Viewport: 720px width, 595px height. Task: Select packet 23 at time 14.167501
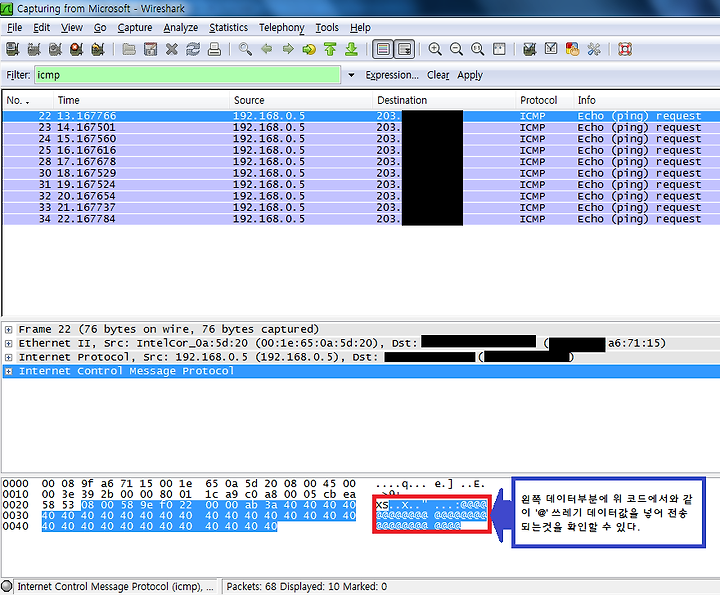pyautogui.click(x=361, y=127)
